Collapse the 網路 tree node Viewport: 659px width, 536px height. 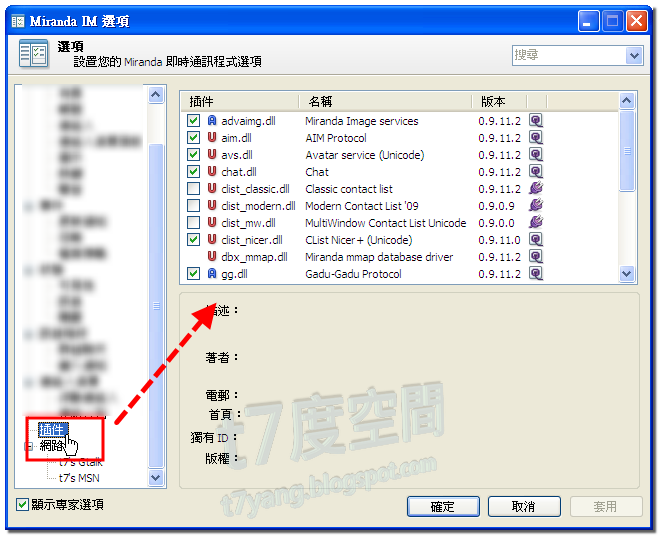(x=29, y=446)
